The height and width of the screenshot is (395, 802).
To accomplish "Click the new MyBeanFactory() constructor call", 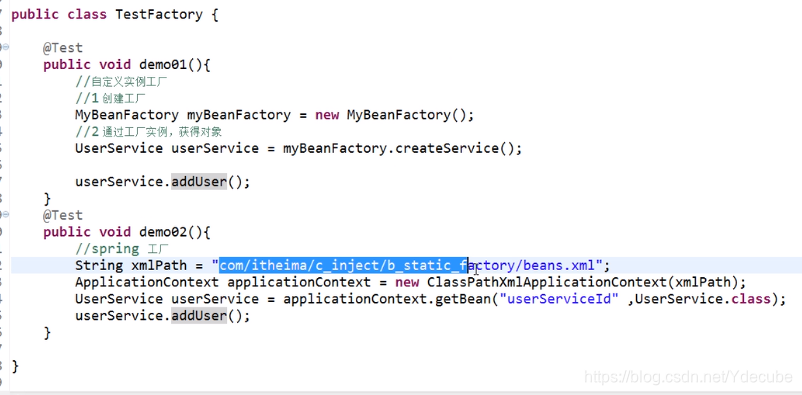I will point(394,115).
